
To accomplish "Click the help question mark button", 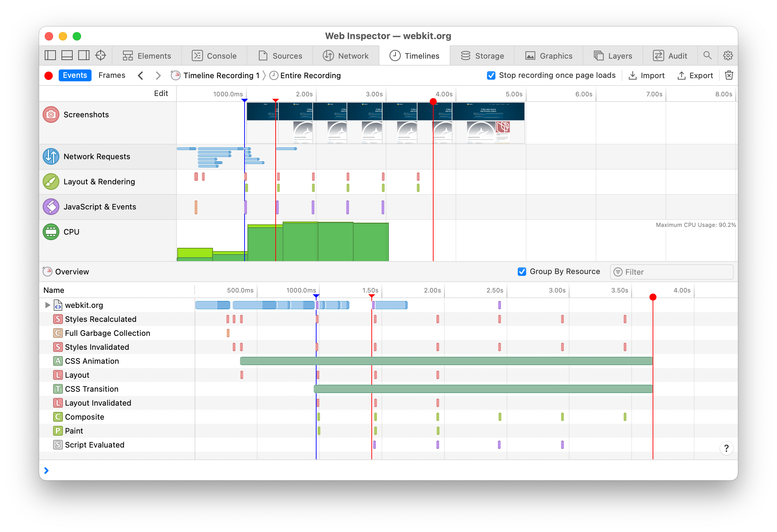I will (726, 448).
